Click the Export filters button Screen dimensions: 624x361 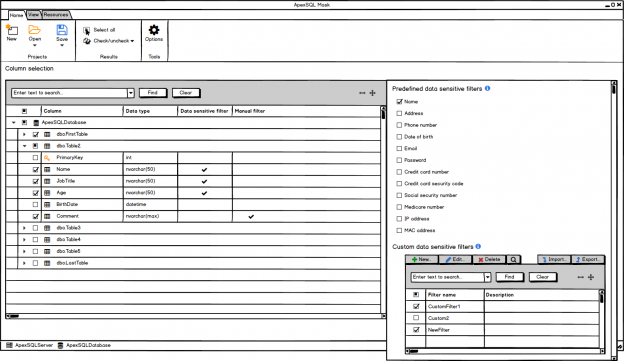point(588,260)
